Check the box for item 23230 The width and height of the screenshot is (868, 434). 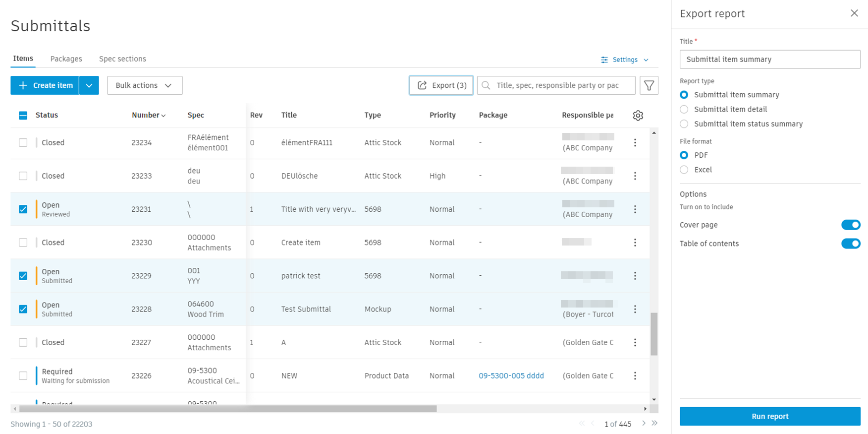tap(23, 243)
